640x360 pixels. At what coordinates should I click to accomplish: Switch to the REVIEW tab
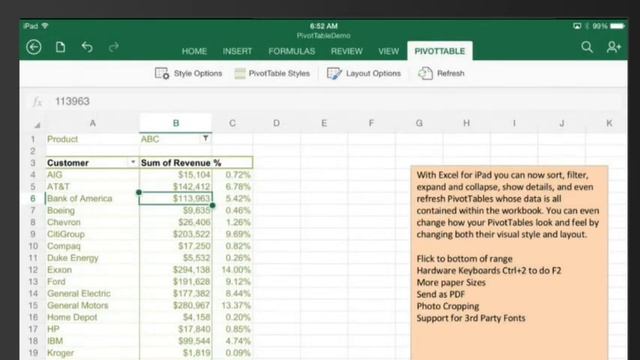[347, 51]
